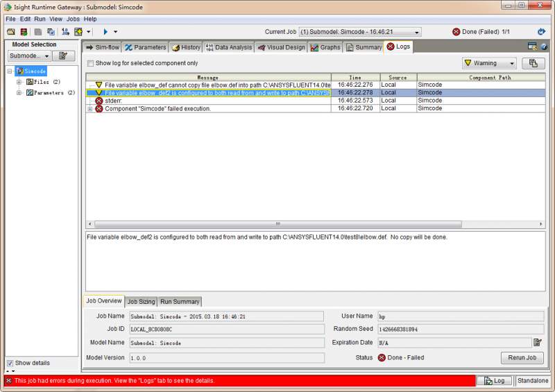Click the horizontal scrollbar thumb of the log table
This screenshot has width=555, height=392.
(x=278, y=224)
